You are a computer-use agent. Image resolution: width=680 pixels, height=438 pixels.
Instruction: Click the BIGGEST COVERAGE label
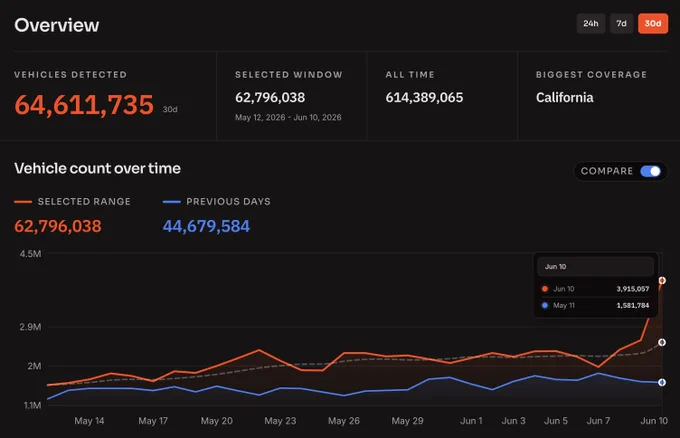point(591,75)
